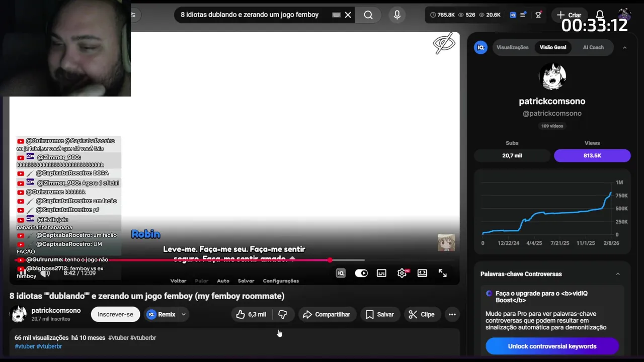Image resolution: width=644 pixels, height=362 pixels.
Task: Click Auto in the game menu
Action: tap(223, 281)
